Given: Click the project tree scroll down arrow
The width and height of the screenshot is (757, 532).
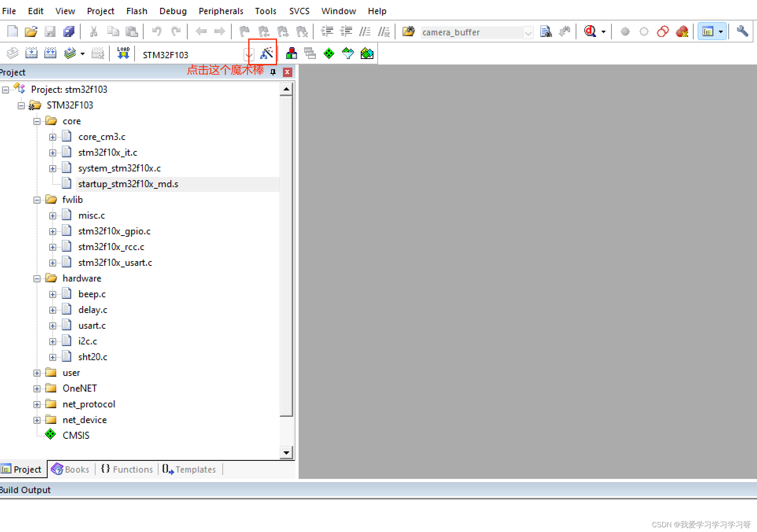Looking at the screenshot, I should coord(286,453).
